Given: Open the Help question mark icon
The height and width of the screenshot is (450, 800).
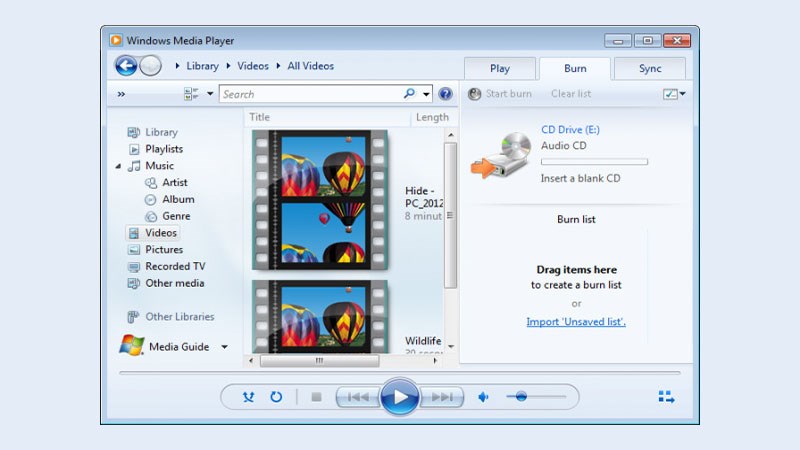Looking at the screenshot, I should tap(445, 94).
